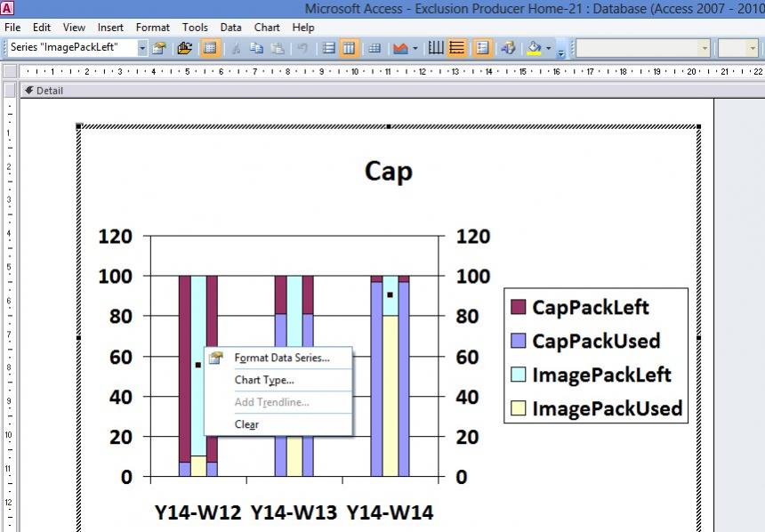Click the Undo arrow icon
The image size is (765, 532).
[x=302, y=48]
